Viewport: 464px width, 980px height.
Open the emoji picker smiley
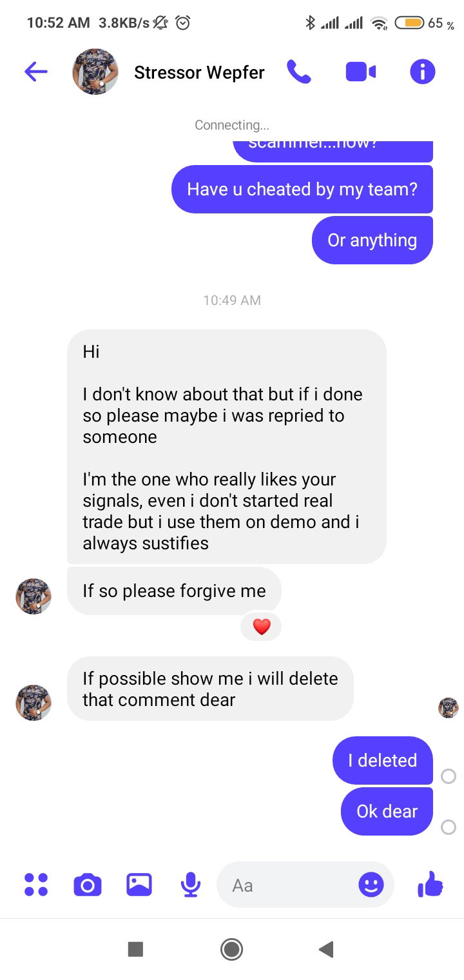(371, 885)
